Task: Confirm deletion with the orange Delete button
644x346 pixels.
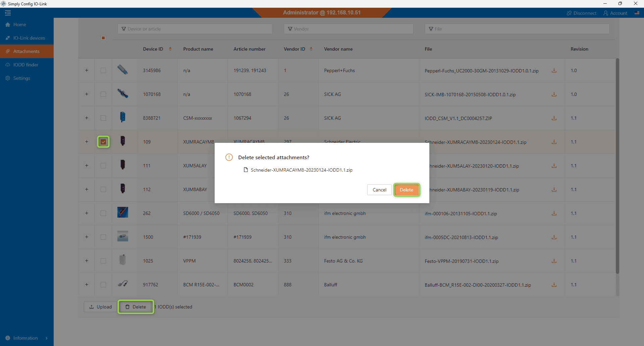Action: tap(406, 190)
